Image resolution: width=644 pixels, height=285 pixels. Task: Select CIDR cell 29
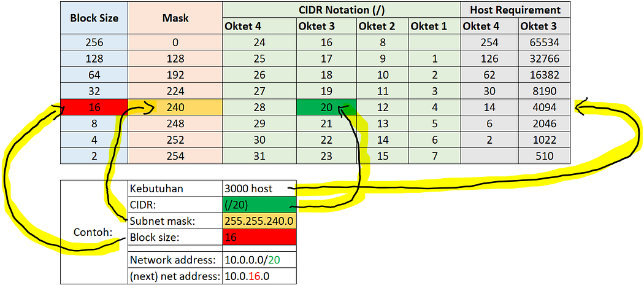coord(259,123)
